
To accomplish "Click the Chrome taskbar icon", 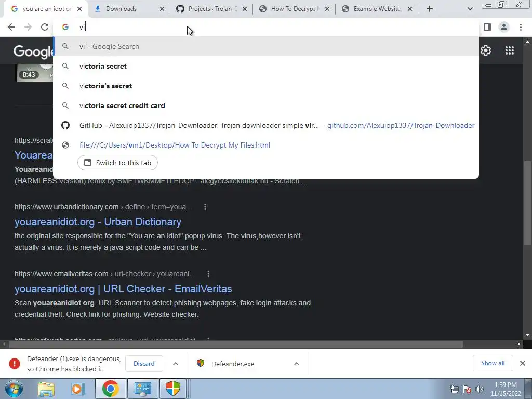I will [x=111, y=389].
